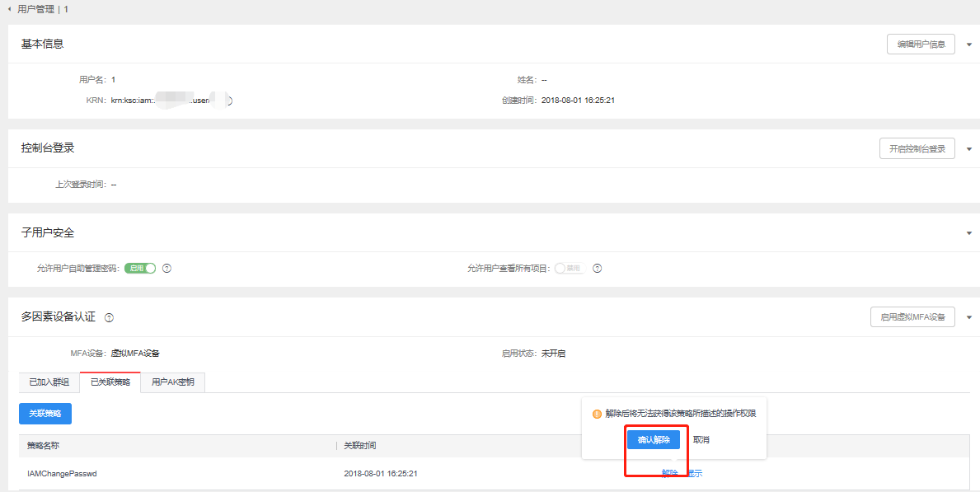Select the 已关联策略 tab
The image size is (980, 492).
pyautogui.click(x=110, y=382)
